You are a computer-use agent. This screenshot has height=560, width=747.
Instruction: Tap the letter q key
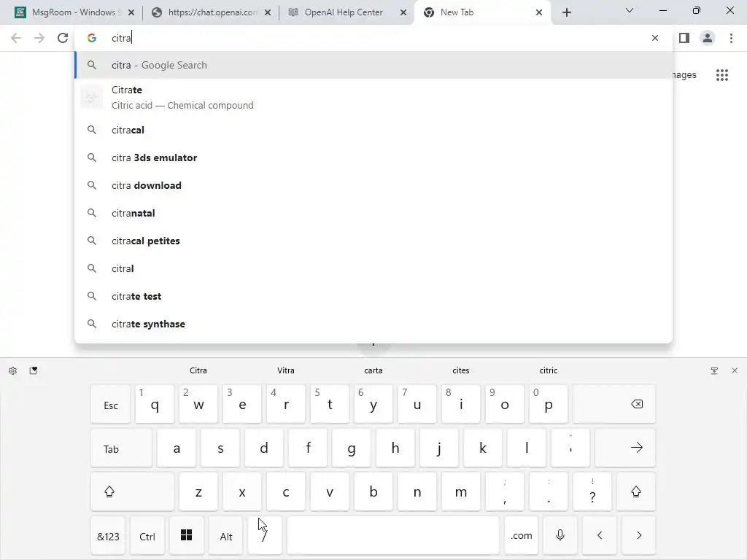click(x=155, y=404)
